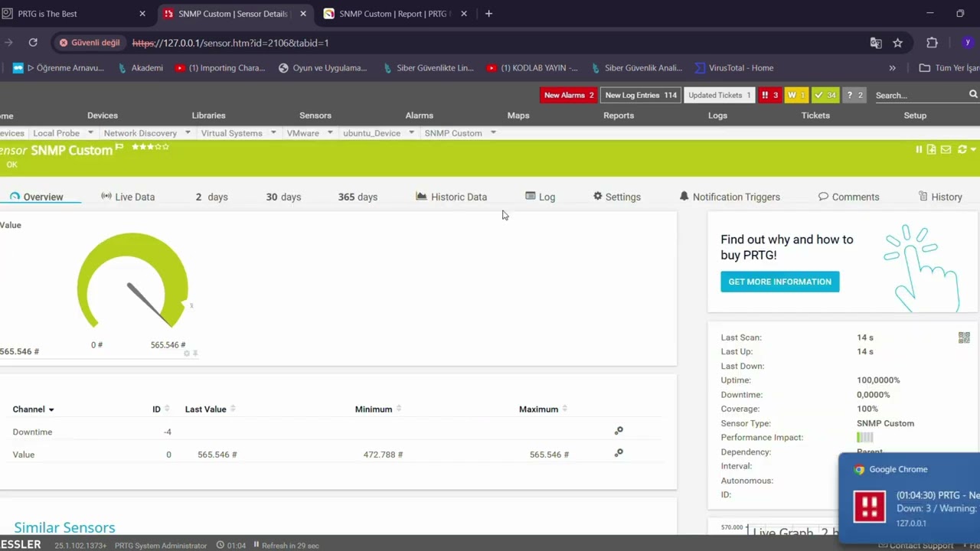Image resolution: width=980 pixels, height=551 pixels.
Task: Expand the VMware breadcrumb dropdown
Action: click(330, 132)
